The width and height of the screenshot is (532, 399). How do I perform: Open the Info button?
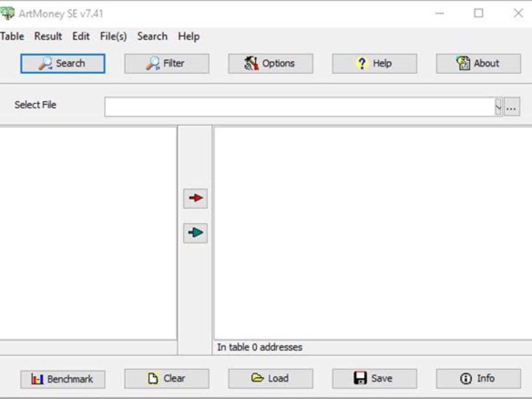[478, 379]
